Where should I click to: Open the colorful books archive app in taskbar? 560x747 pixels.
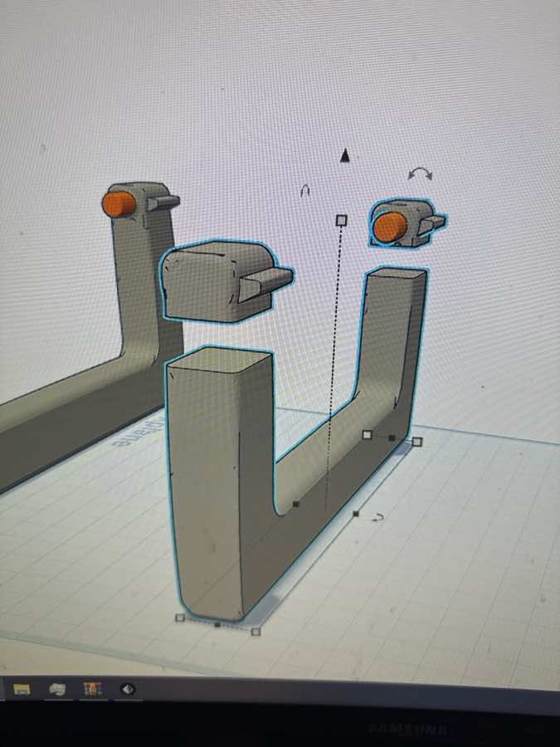point(92,689)
